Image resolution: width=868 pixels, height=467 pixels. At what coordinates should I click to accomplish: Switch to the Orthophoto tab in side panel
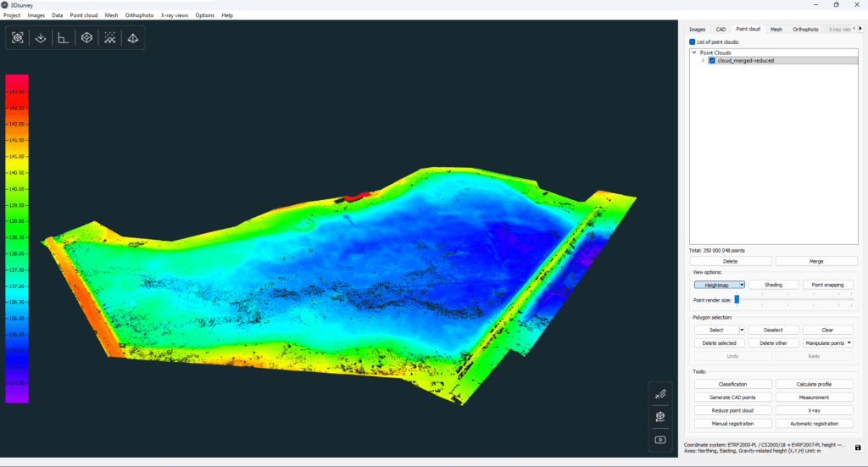[x=805, y=30]
